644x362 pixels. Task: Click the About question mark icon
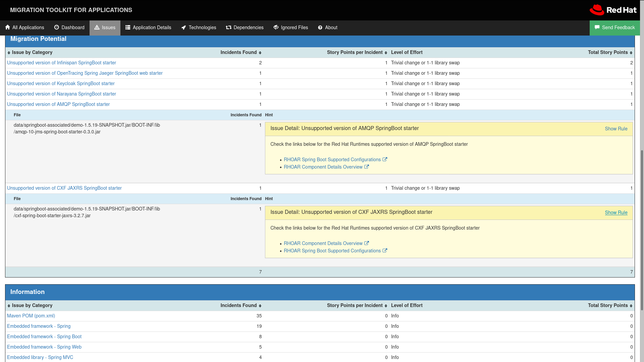coord(320,27)
